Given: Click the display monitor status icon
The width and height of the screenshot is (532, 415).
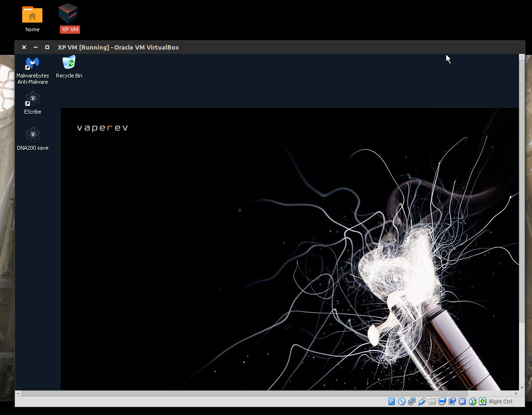Looking at the screenshot, I should pos(442,402).
